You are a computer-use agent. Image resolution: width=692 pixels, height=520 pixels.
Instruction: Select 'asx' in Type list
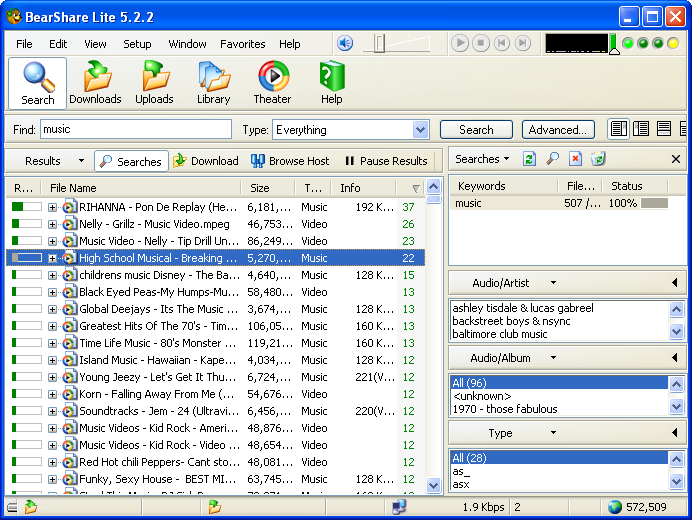[x=559, y=484]
